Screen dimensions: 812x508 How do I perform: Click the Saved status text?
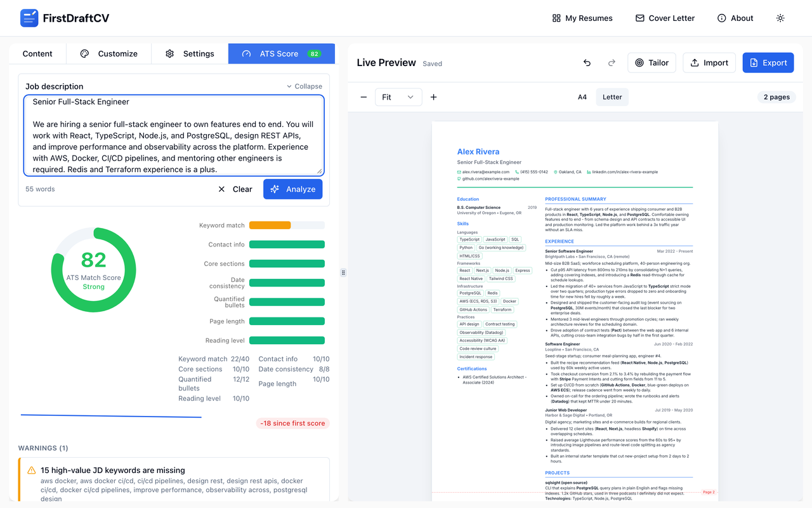click(432, 63)
